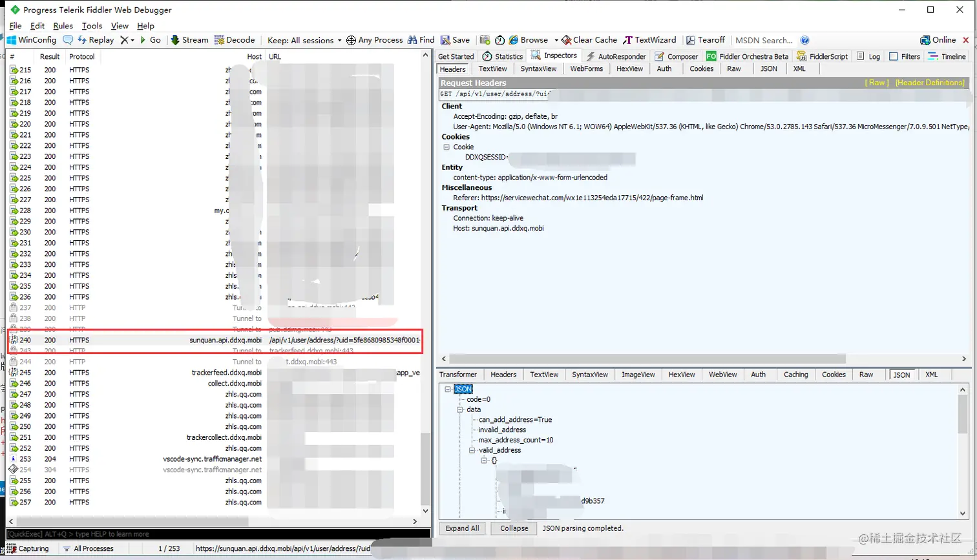Select the response ImageView tab
This screenshot has height=560, width=977.
point(638,375)
